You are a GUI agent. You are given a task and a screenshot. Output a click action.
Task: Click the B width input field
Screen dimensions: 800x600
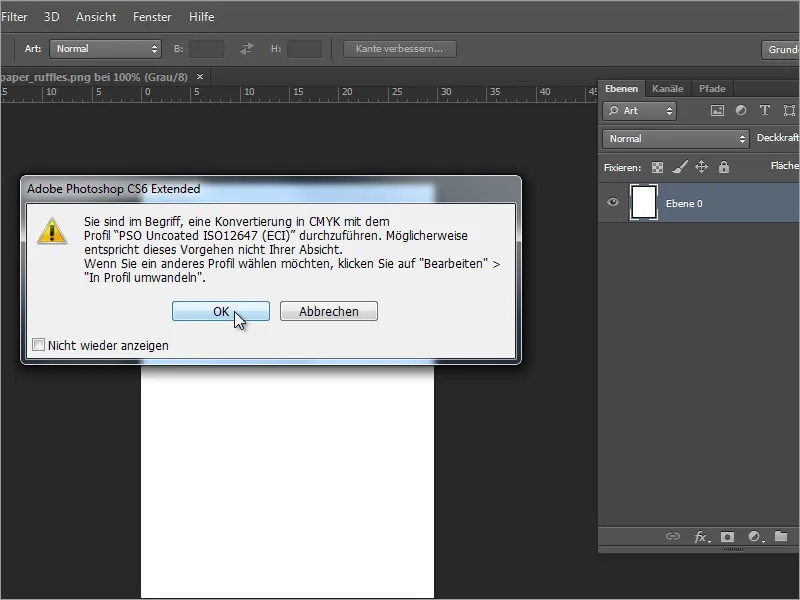206,49
